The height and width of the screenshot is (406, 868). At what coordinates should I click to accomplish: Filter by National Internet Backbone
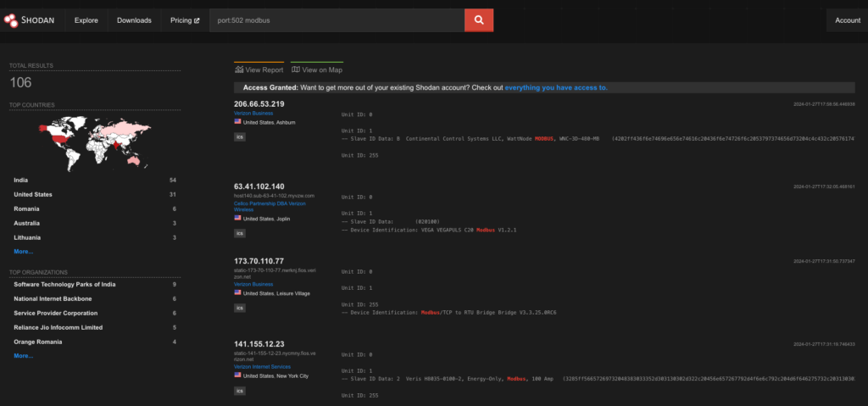click(53, 298)
